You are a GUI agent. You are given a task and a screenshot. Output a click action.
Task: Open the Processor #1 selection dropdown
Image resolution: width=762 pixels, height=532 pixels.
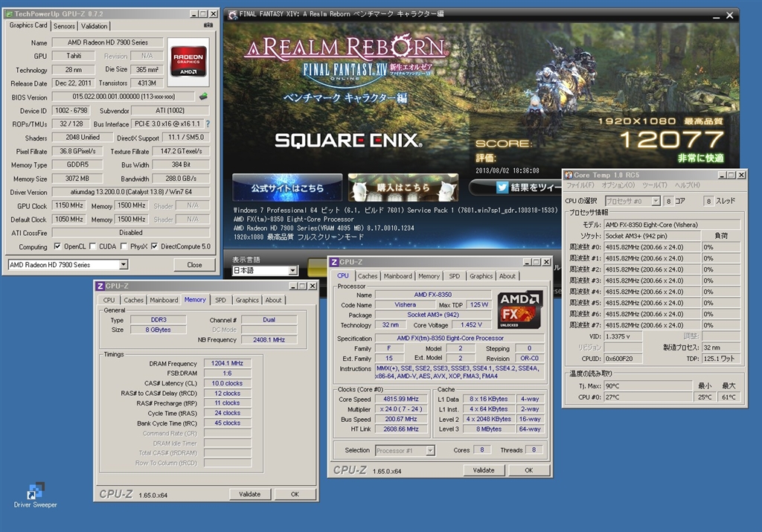(430, 451)
